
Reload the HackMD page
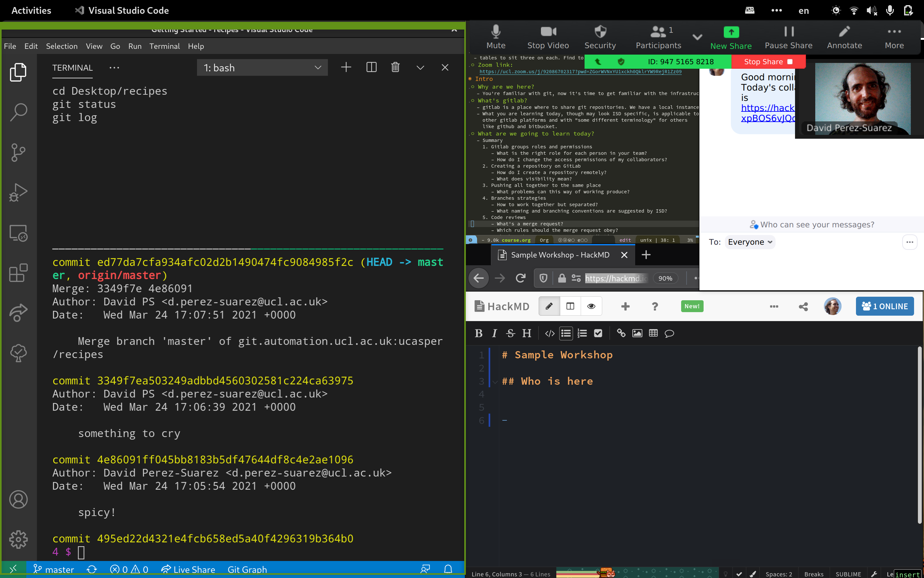(x=520, y=278)
